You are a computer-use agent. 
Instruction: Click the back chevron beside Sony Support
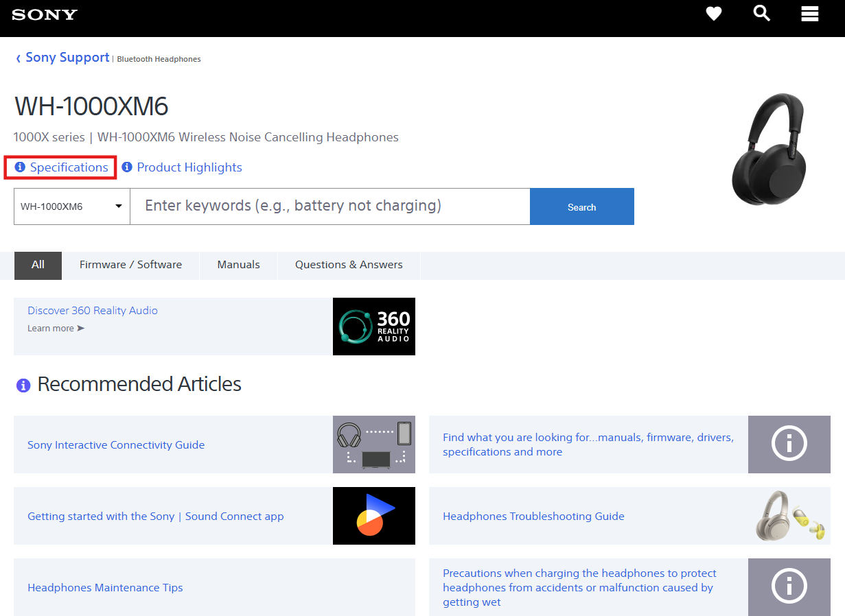tap(18, 59)
